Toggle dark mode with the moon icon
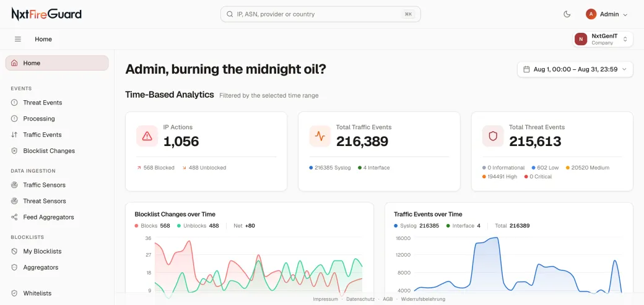 567,14
